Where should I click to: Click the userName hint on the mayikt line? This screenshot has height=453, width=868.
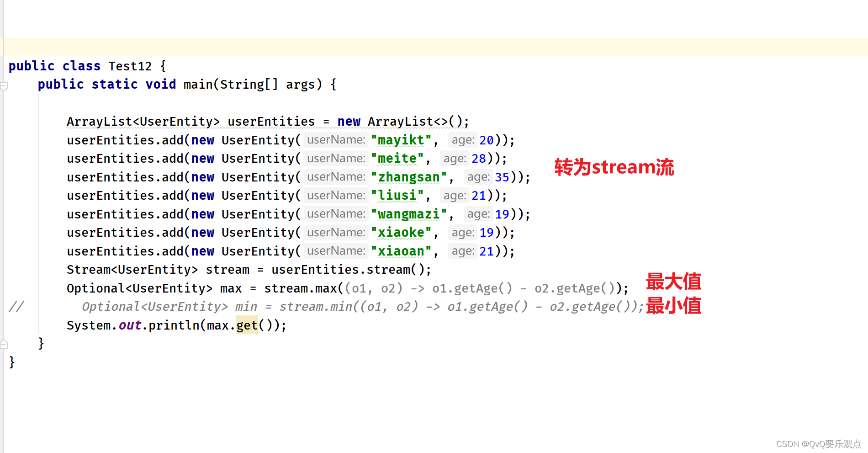click(336, 140)
